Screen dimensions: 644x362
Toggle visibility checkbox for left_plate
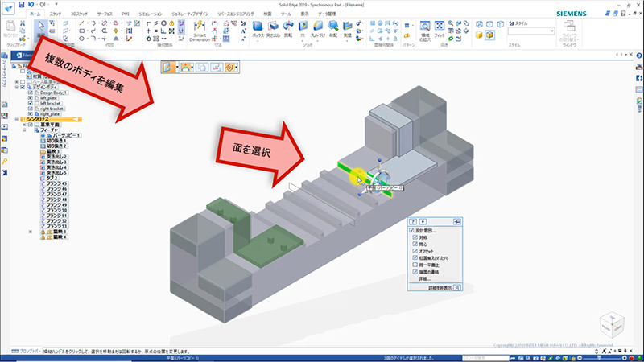[x=31, y=97]
